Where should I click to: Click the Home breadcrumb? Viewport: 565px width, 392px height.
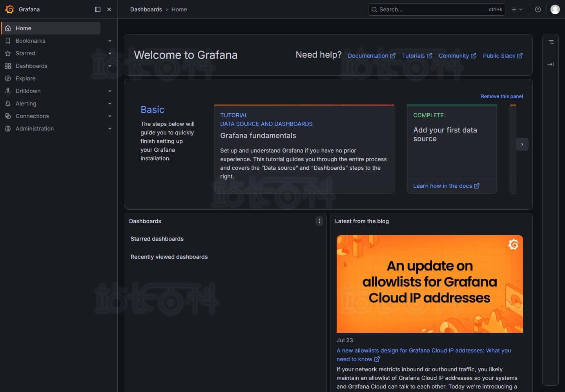point(179,9)
